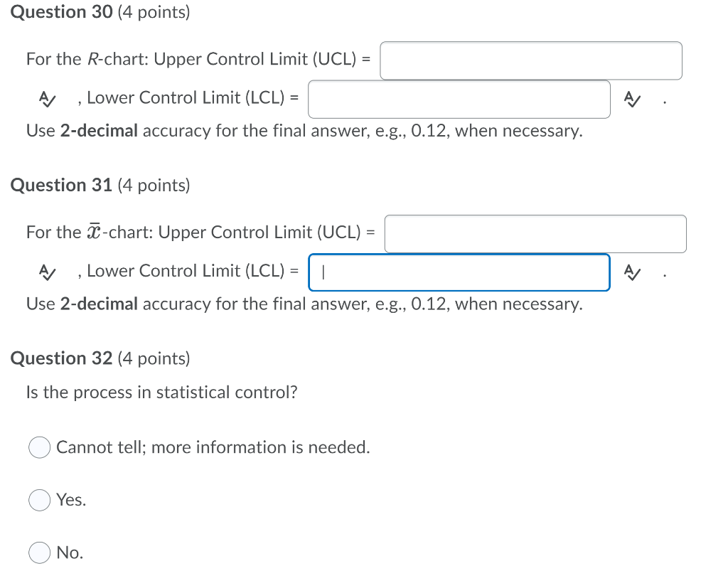Image resolution: width=728 pixels, height=571 pixels.
Task: Click the UCL answer box for the R-chart
Action: (530, 60)
